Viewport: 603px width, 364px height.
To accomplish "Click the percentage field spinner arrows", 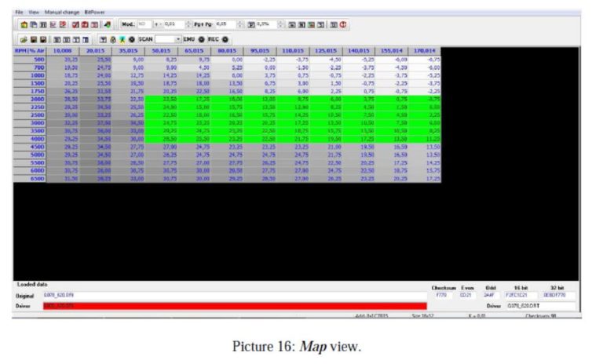I will 278,24.
